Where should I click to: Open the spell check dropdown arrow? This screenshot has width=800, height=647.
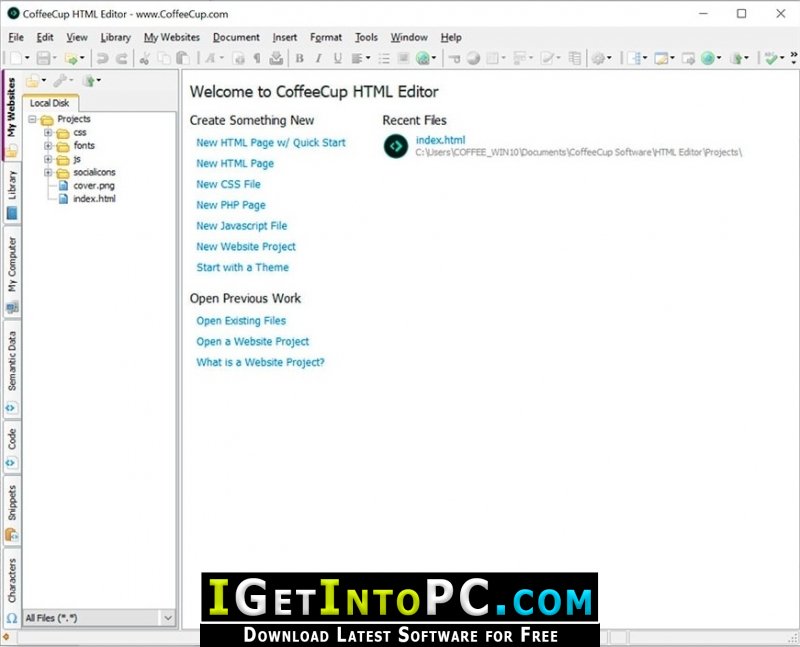click(x=782, y=58)
